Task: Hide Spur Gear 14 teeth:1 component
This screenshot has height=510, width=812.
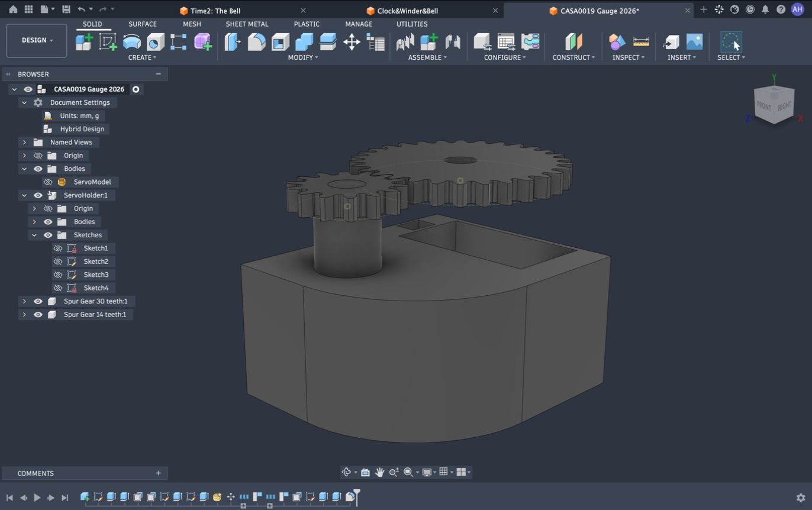Action: [x=38, y=314]
